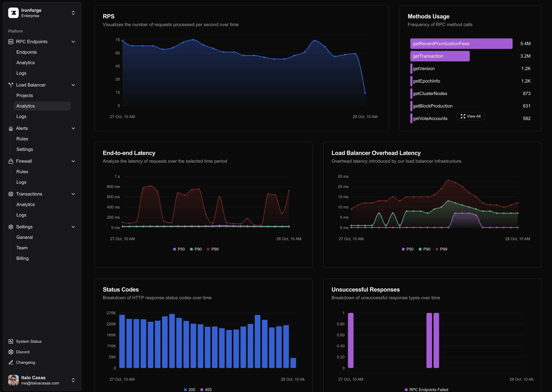This screenshot has height=392, width=552.
Task: Open the Changelog link
Action: click(25, 363)
